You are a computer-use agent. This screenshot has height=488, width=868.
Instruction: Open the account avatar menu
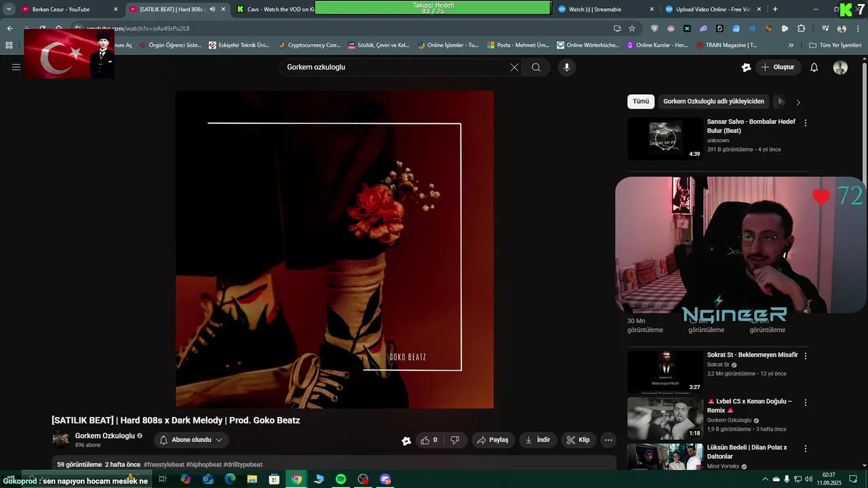tap(840, 67)
